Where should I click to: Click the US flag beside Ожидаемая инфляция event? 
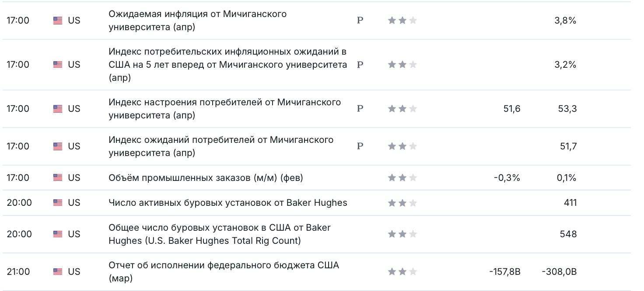(x=58, y=21)
